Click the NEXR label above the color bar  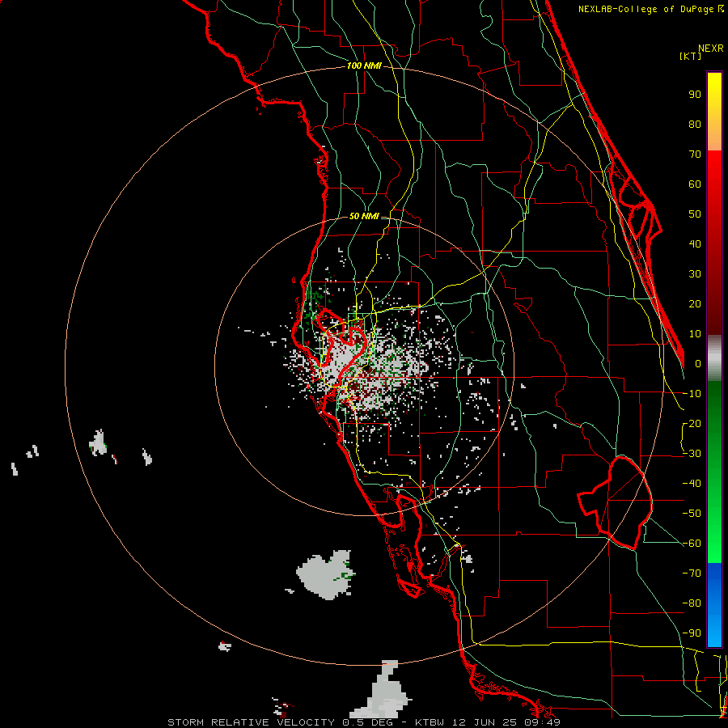pos(710,49)
